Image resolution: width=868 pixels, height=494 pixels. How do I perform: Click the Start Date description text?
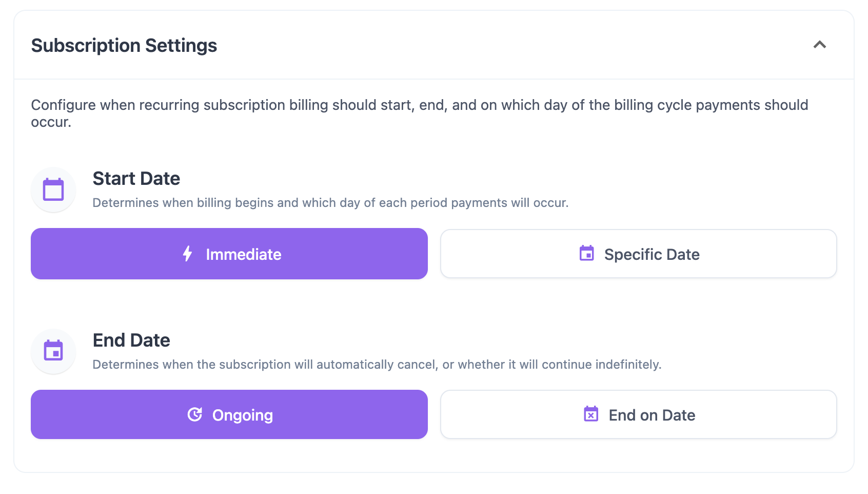point(330,203)
